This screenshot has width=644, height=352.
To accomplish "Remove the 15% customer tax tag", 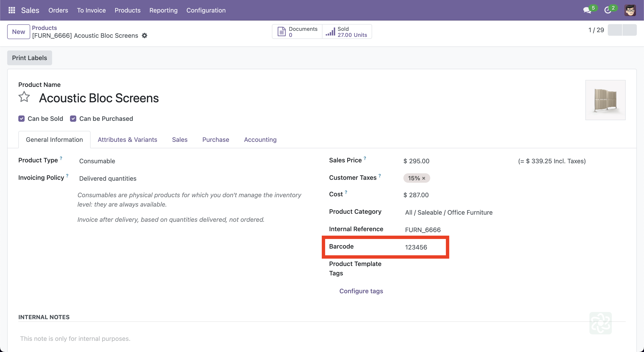I will pos(424,178).
